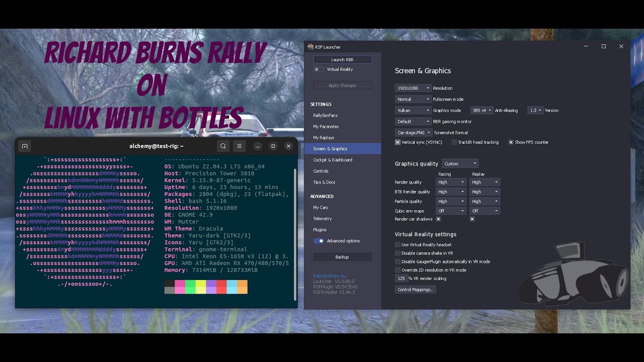Close the terminal window
Image resolution: width=644 pixels, height=362 pixels.
[288, 146]
